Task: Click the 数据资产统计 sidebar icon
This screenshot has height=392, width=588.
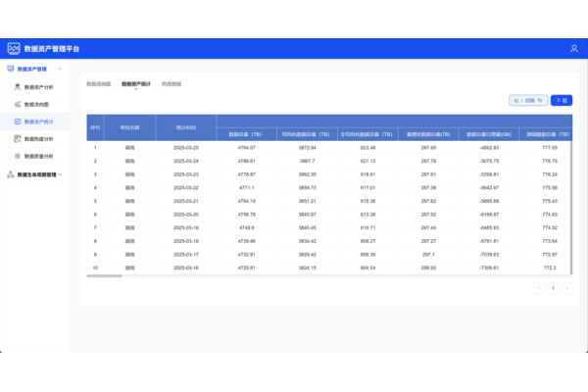Action: tap(17, 122)
